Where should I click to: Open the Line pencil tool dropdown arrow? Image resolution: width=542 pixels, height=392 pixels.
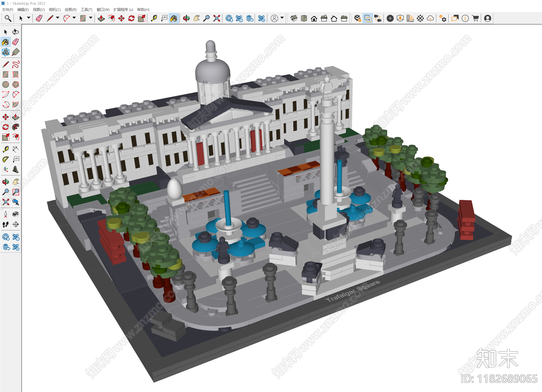coord(58,18)
